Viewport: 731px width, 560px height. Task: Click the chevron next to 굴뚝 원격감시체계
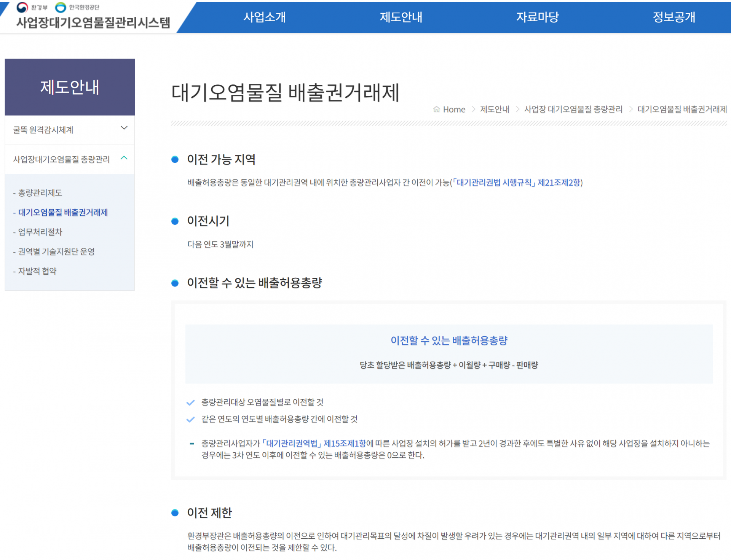point(124,128)
